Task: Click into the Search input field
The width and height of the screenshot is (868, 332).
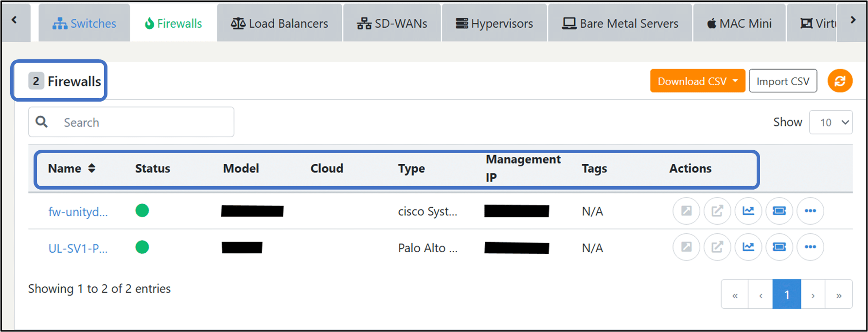Action: pyautogui.click(x=131, y=122)
